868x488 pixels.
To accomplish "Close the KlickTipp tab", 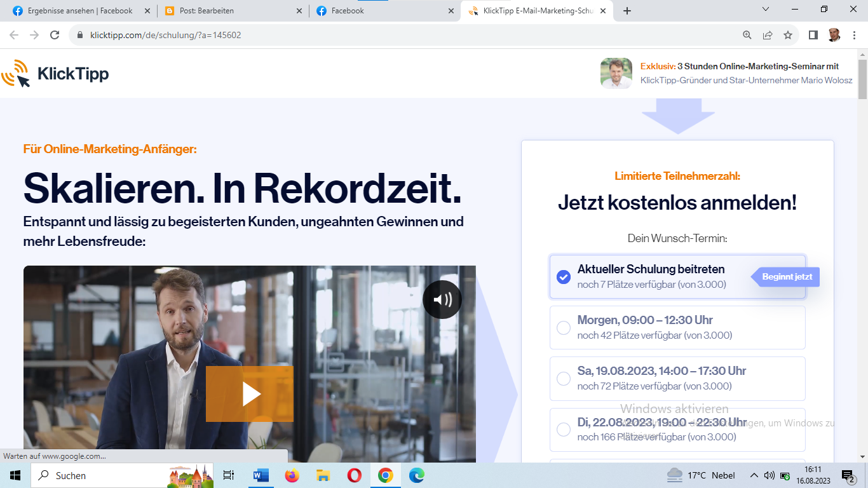I will [603, 11].
